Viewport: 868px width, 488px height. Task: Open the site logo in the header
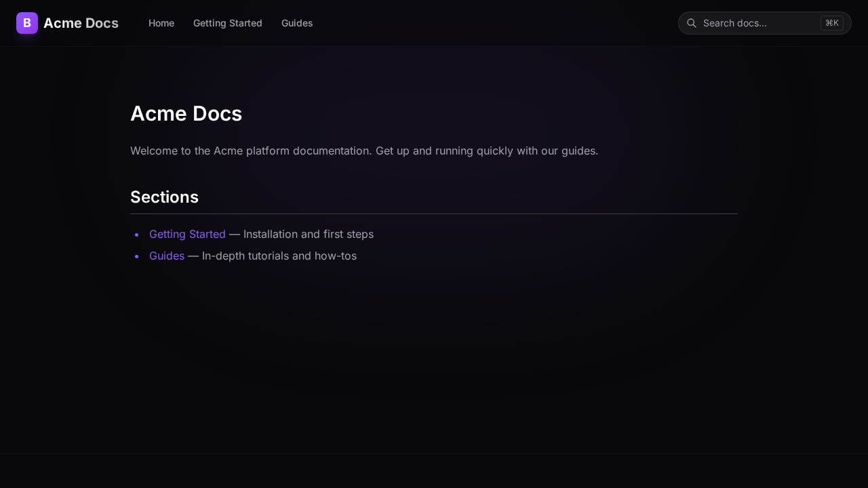26,22
